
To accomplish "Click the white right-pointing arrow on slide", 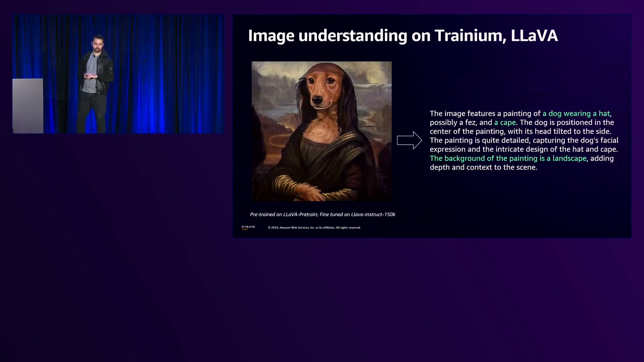I will 409,140.
